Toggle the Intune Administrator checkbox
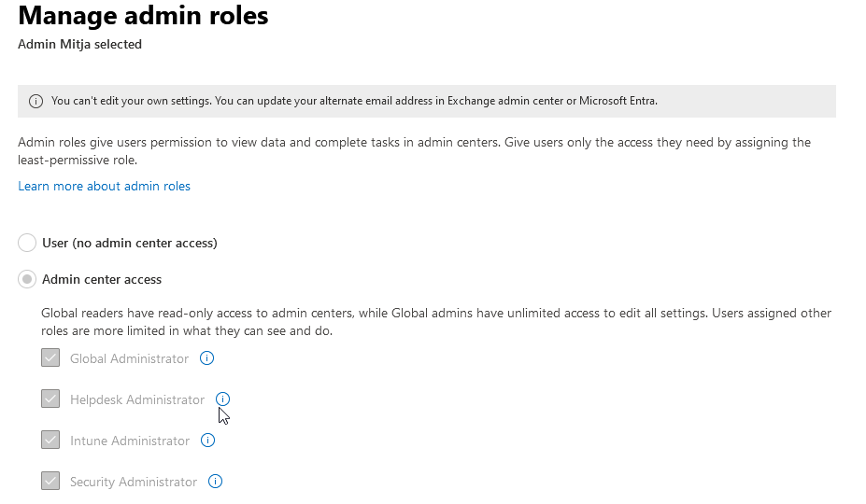Screen dimensions: 866x504 click(50, 441)
